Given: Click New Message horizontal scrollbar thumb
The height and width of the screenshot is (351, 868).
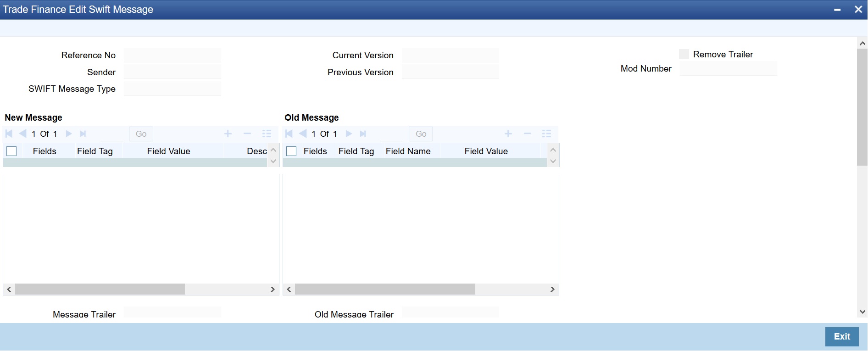Looking at the screenshot, I should (x=100, y=289).
